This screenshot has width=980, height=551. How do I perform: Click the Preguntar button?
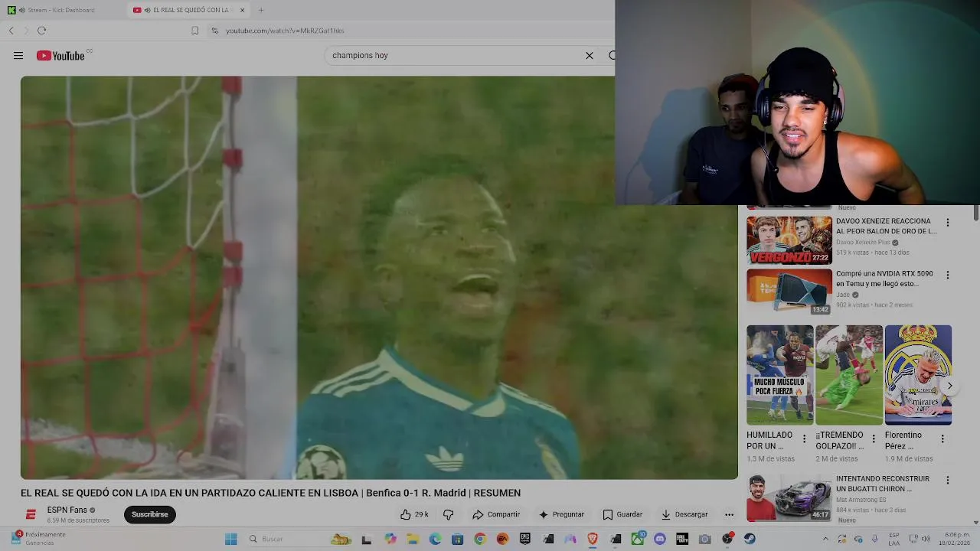click(561, 514)
